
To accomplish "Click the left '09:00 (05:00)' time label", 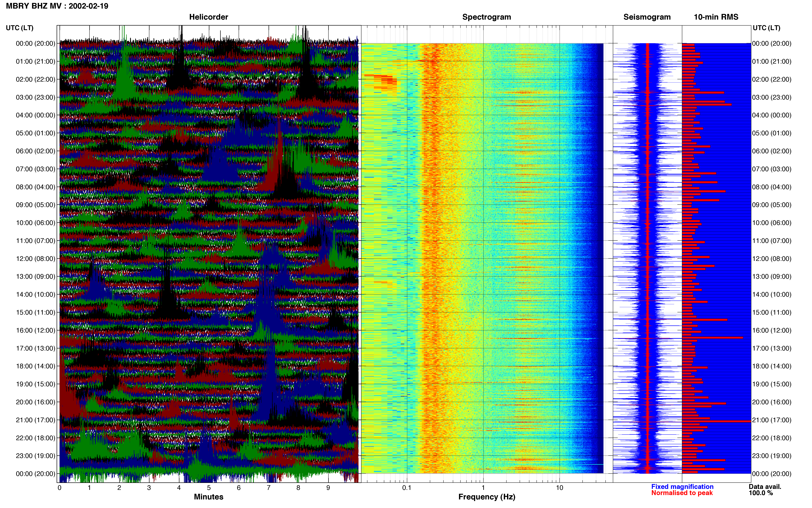I will click(36, 205).
